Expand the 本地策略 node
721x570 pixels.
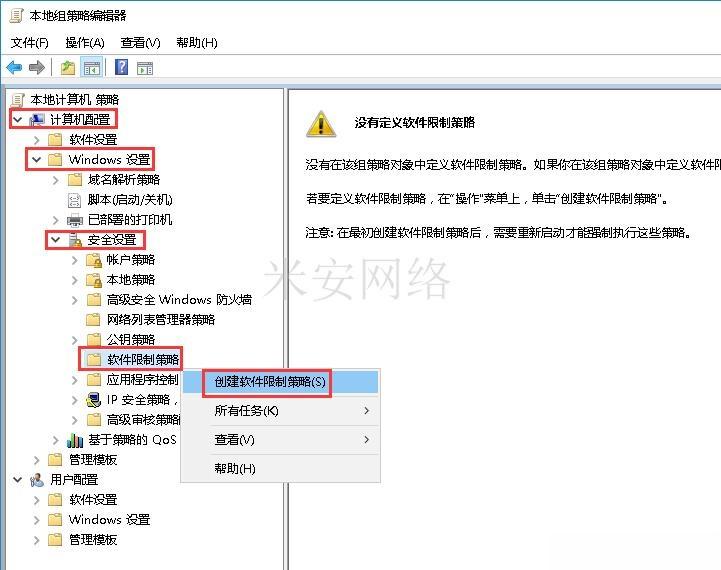tap(74, 280)
